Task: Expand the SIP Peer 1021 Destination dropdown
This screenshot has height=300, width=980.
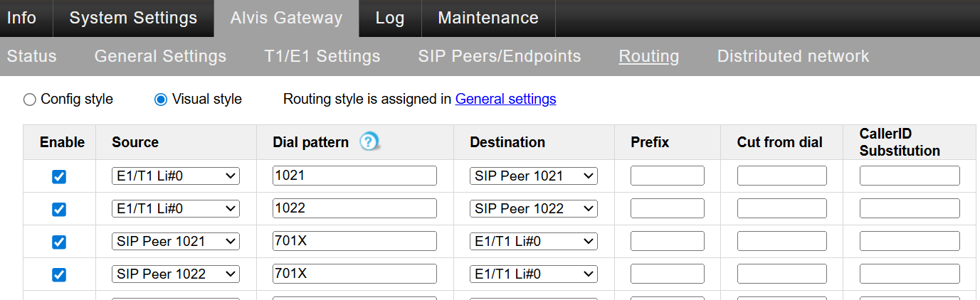Action: (533, 176)
